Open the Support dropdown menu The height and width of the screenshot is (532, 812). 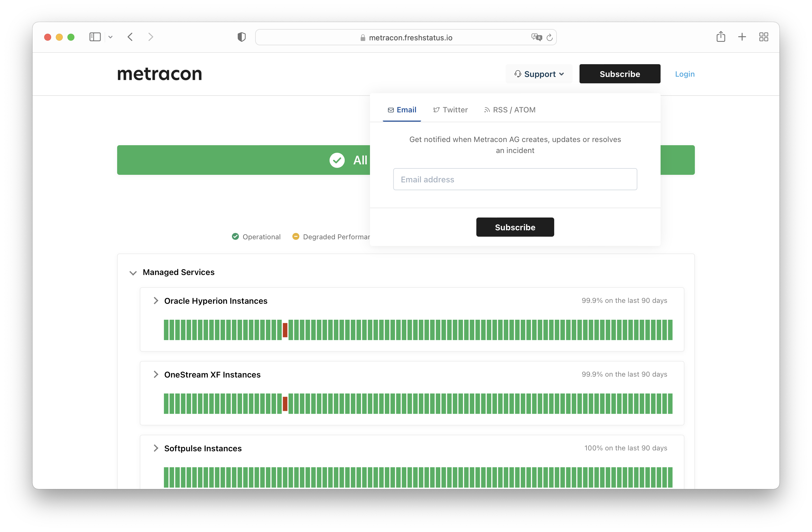(539, 74)
